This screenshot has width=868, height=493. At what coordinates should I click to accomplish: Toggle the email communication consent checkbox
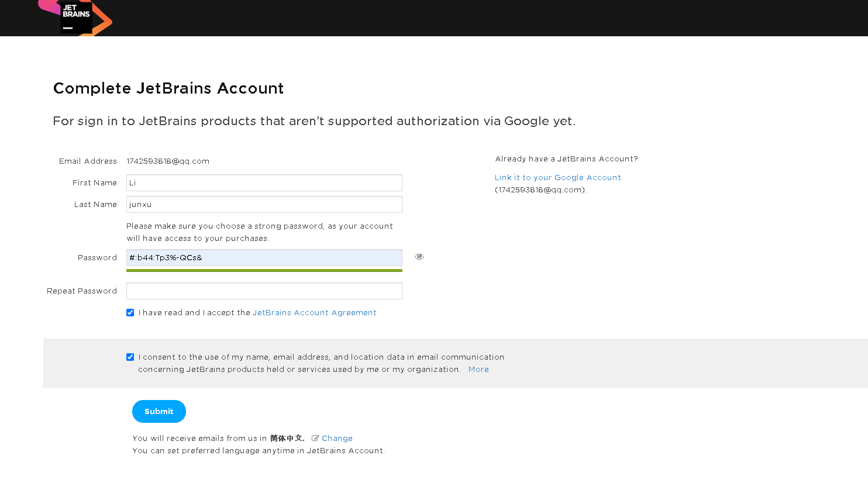click(x=130, y=357)
